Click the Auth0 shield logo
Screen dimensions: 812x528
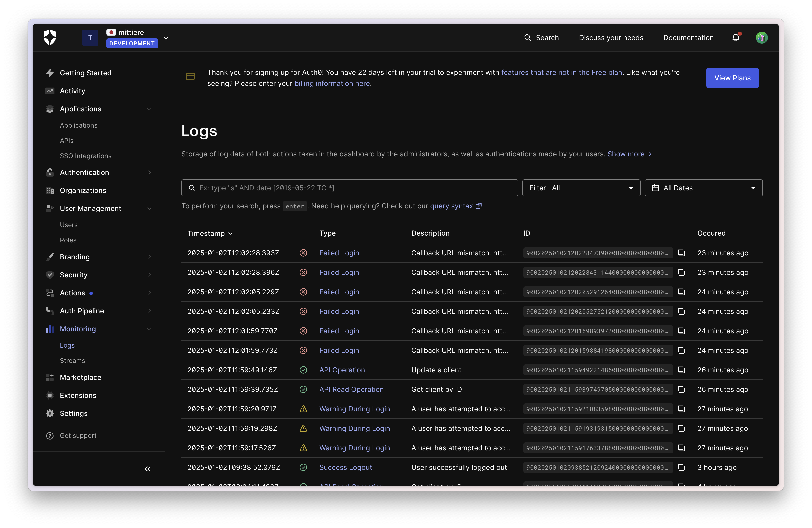click(x=50, y=37)
